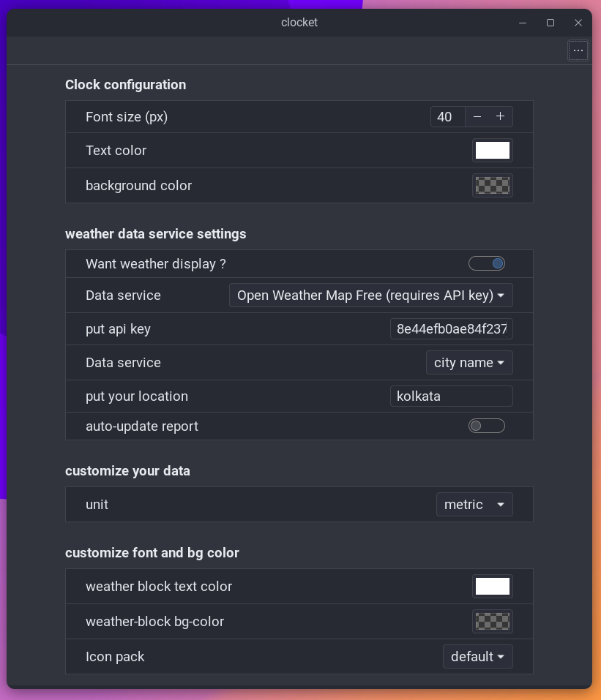Open the three-dot overflow menu
The width and height of the screenshot is (601, 700).
point(578,50)
